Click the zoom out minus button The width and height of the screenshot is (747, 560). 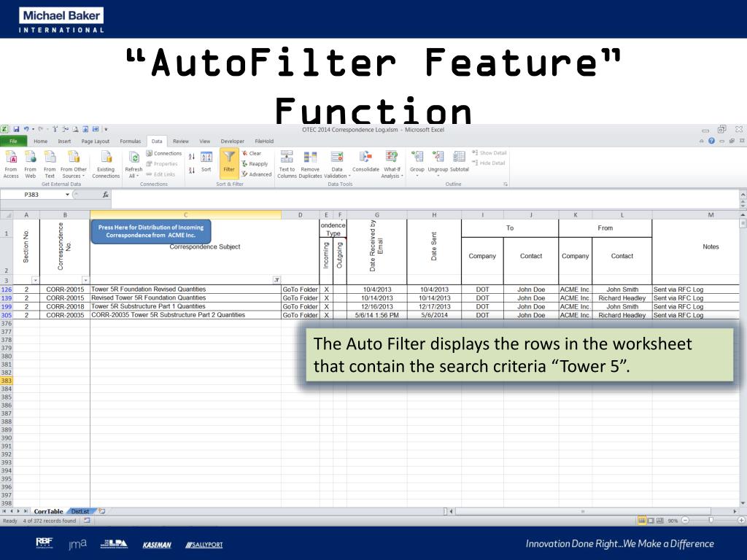(685, 521)
